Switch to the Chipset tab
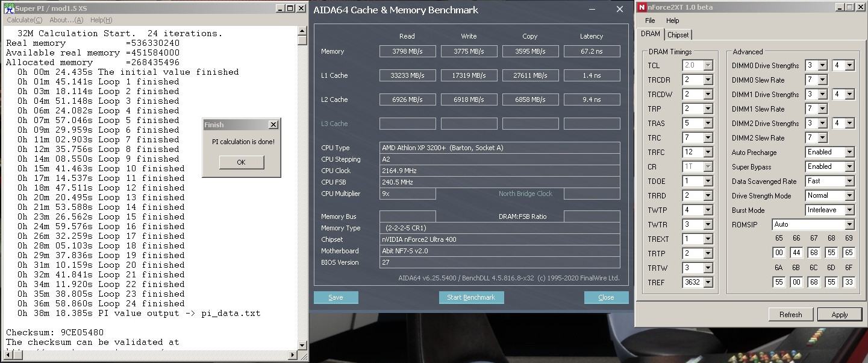 (678, 35)
